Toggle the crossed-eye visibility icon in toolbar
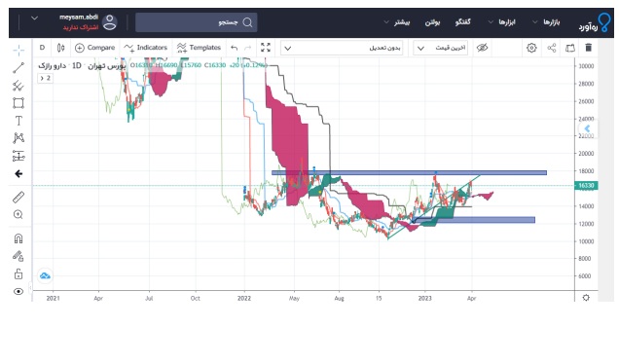619x364 pixels. [x=482, y=48]
